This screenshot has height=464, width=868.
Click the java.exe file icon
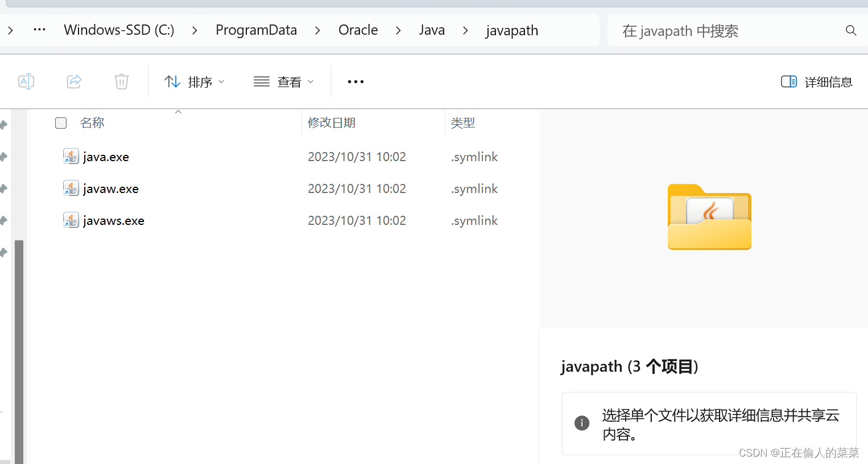(71, 157)
